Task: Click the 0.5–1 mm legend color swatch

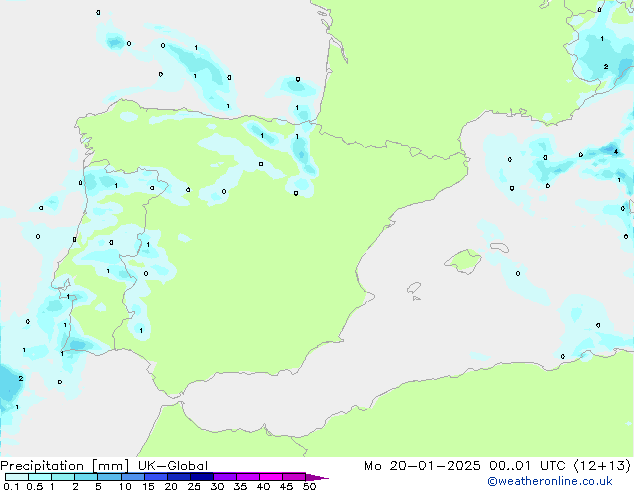Action: (x=40, y=477)
